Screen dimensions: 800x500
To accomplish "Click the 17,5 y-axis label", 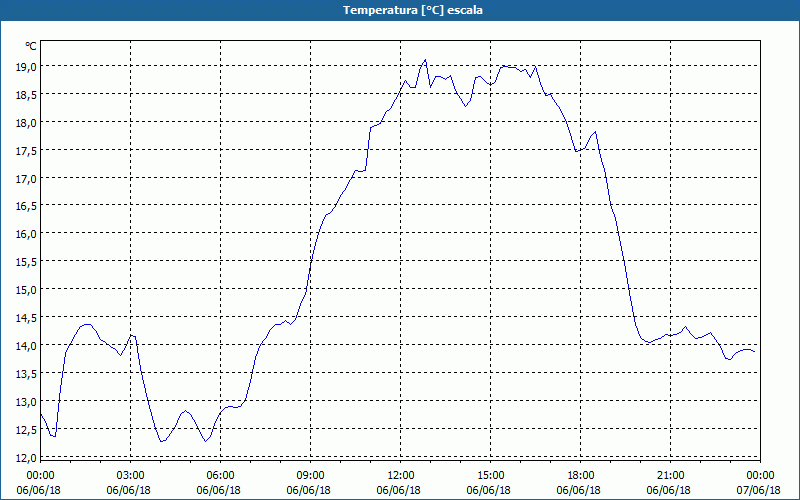I will click(x=27, y=151).
